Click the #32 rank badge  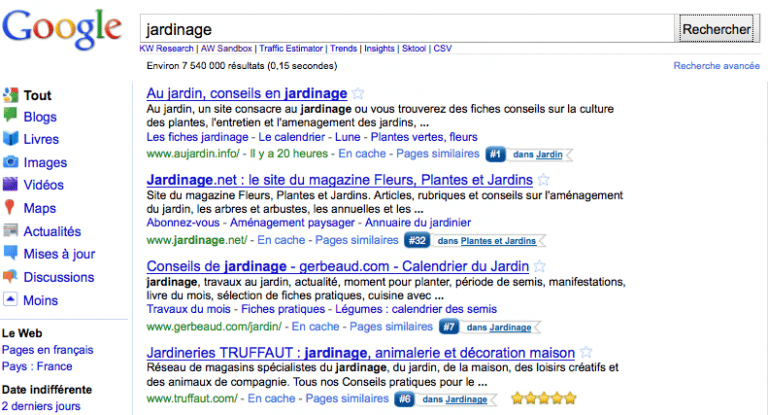[417, 241]
